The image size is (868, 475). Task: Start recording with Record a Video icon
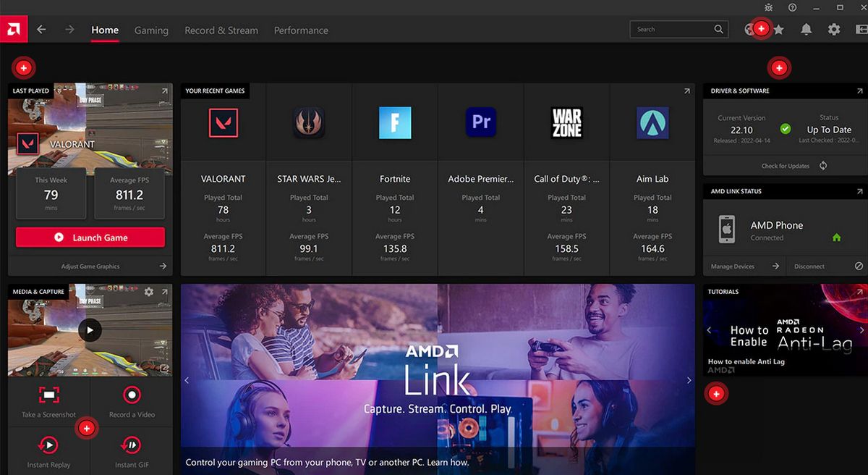pos(132,395)
